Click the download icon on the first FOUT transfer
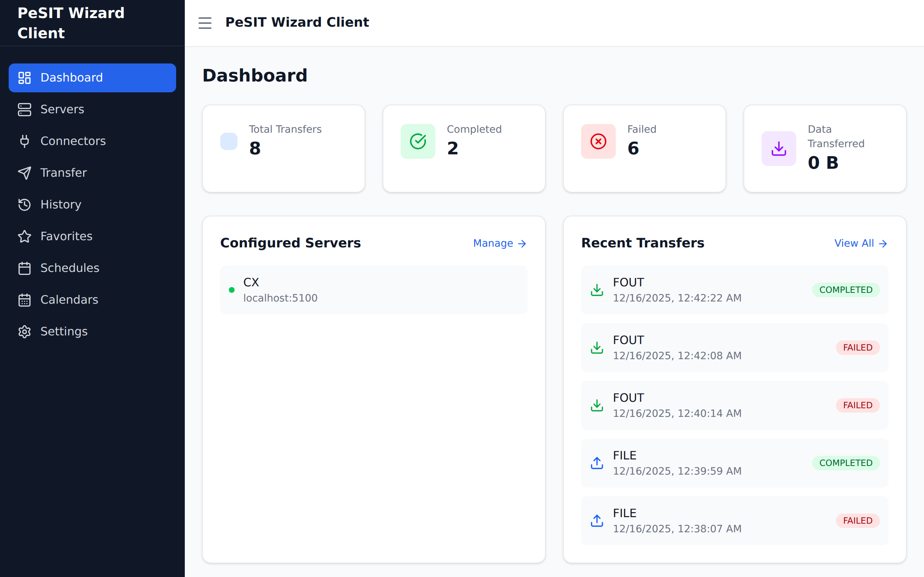 pos(597,290)
